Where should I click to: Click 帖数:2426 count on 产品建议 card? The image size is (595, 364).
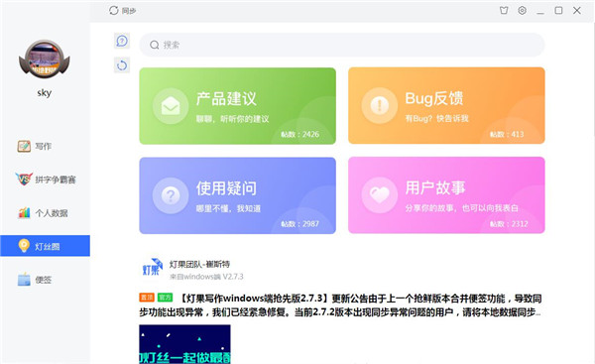[x=299, y=134]
